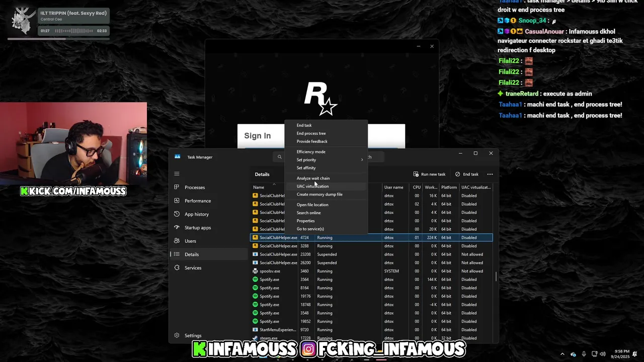Image resolution: width=644 pixels, height=362 pixels.
Task: Open the Services page in sidebar
Action: [x=193, y=268]
